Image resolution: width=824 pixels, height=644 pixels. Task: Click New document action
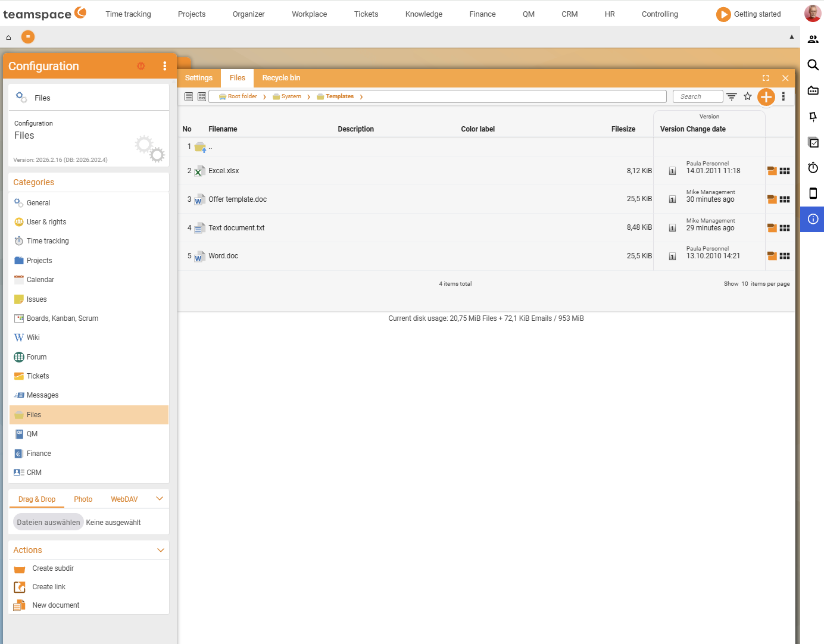pos(56,605)
